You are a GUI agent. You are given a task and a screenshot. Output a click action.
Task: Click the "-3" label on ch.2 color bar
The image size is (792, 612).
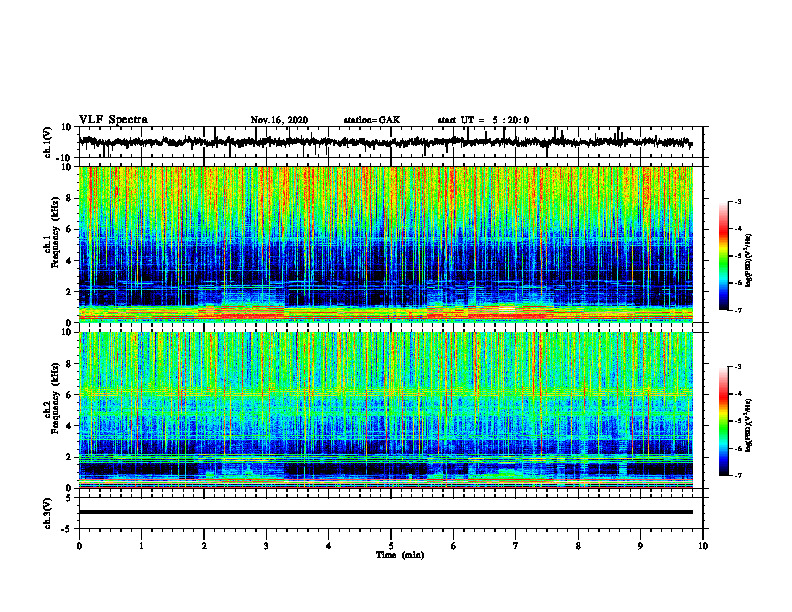click(738, 367)
